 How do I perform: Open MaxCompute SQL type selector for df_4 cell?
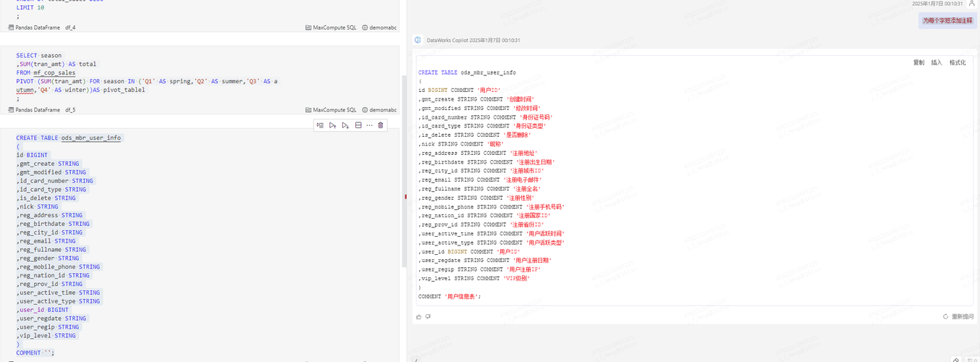point(331,28)
